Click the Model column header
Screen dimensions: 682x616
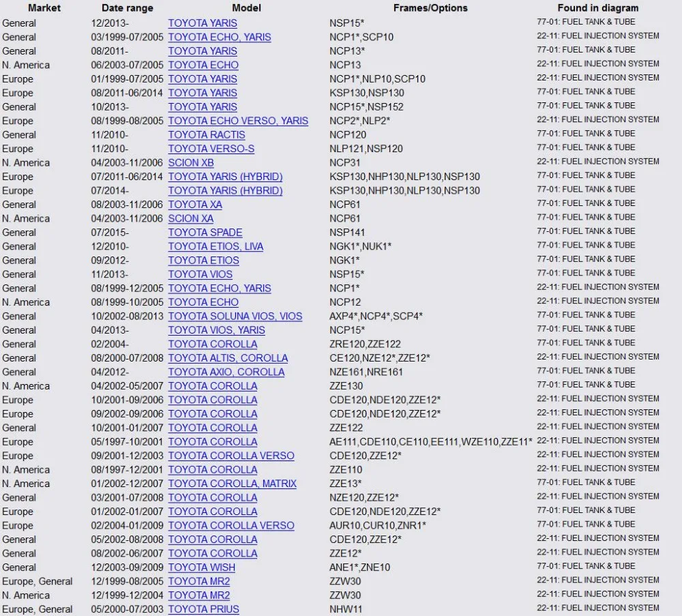click(247, 8)
